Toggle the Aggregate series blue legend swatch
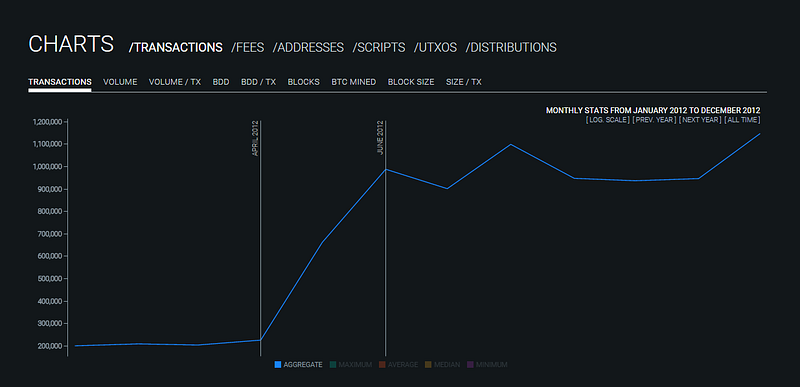The height and width of the screenshot is (387, 800). [x=278, y=365]
